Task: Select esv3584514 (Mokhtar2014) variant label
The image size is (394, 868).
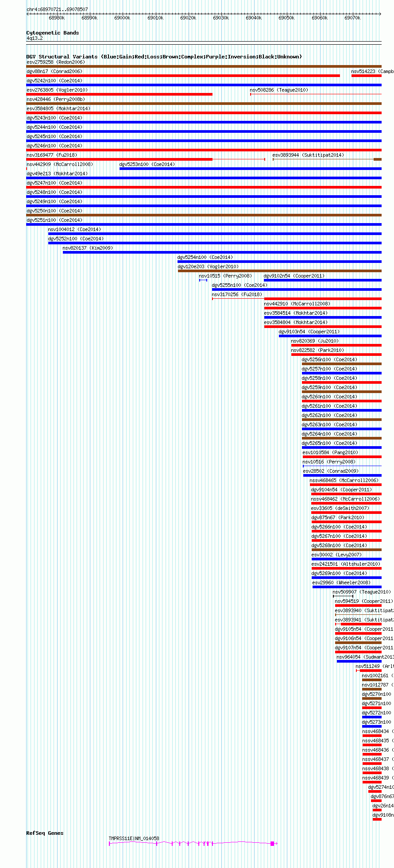Action: (296, 313)
